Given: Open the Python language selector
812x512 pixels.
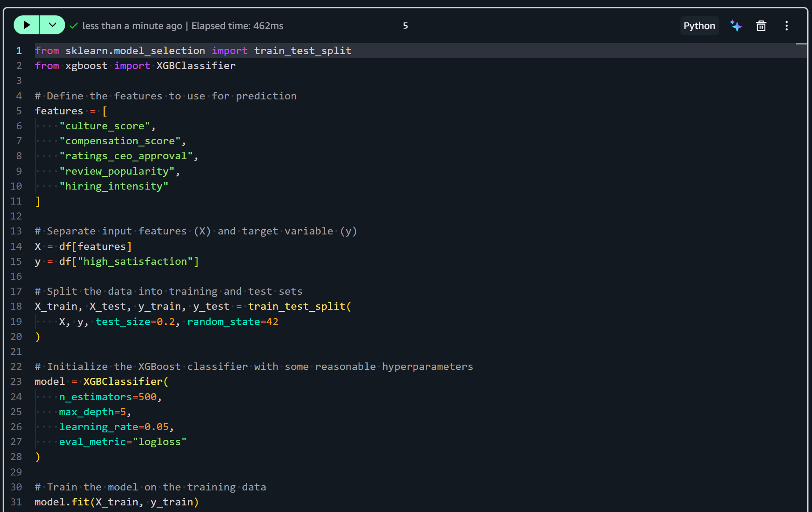Looking at the screenshot, I should pyautogui.click(x=699, y=26).
